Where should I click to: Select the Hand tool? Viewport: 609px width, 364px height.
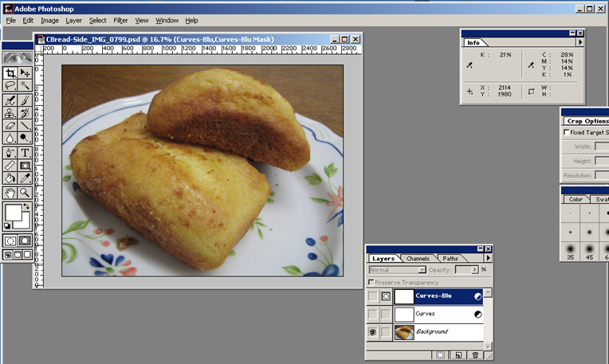click(10, 193)
